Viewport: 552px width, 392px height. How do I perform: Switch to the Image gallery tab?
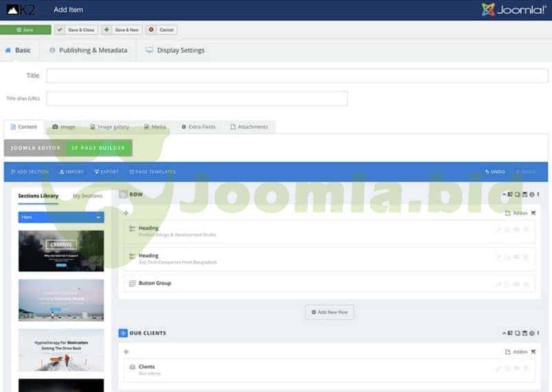pyautogui.click(x=109, y=127)
